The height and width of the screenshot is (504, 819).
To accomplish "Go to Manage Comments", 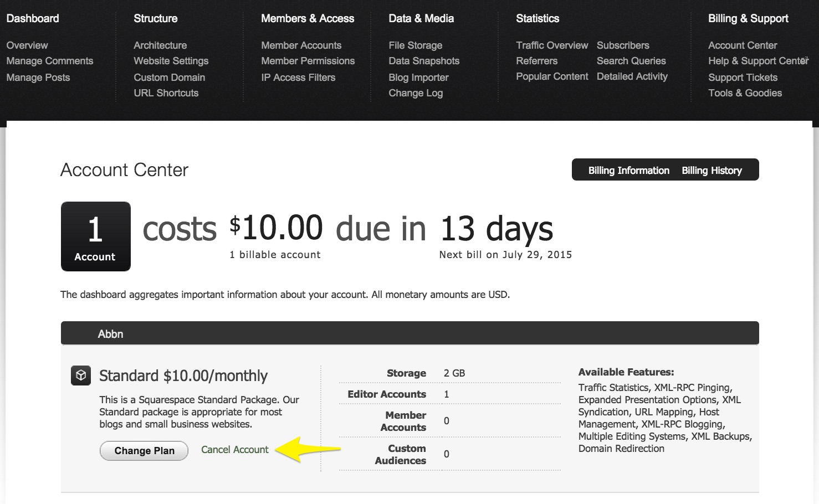I will click(x=50, y=61).
